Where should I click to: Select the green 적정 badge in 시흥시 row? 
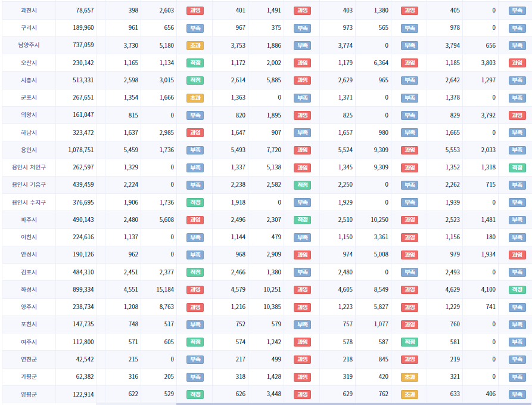coord(195,80)
